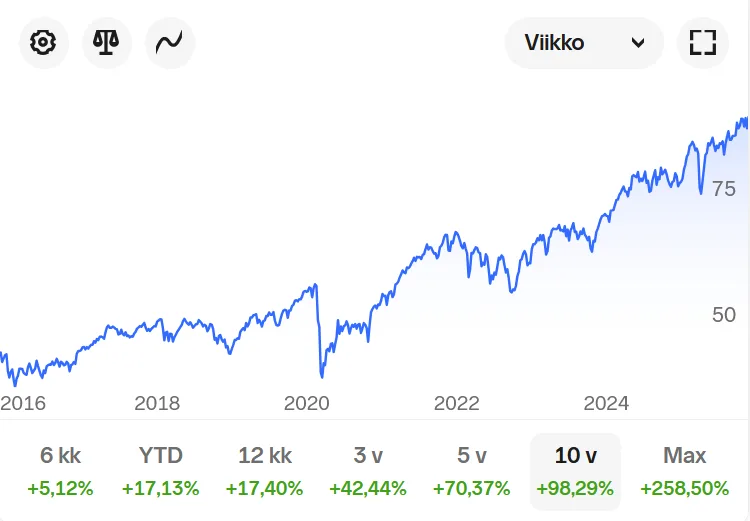This screenshot has width=750, height=521.
Task: Click the 2024 x-axis label
Action: [x=606, y=403]
